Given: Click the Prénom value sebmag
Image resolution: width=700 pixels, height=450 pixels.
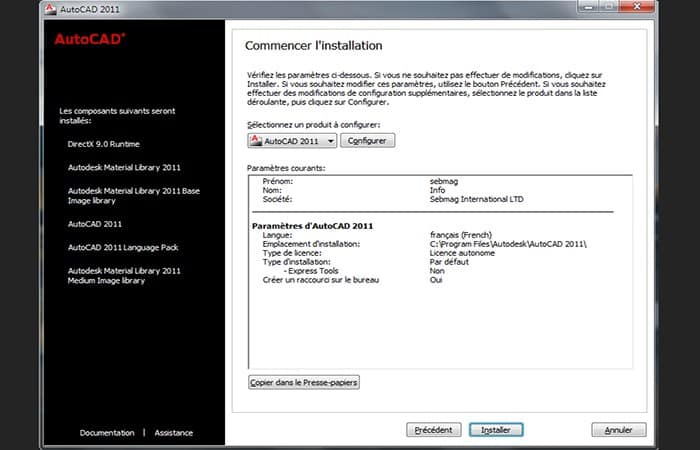Looking at the screenshot, I should point(444,181).
